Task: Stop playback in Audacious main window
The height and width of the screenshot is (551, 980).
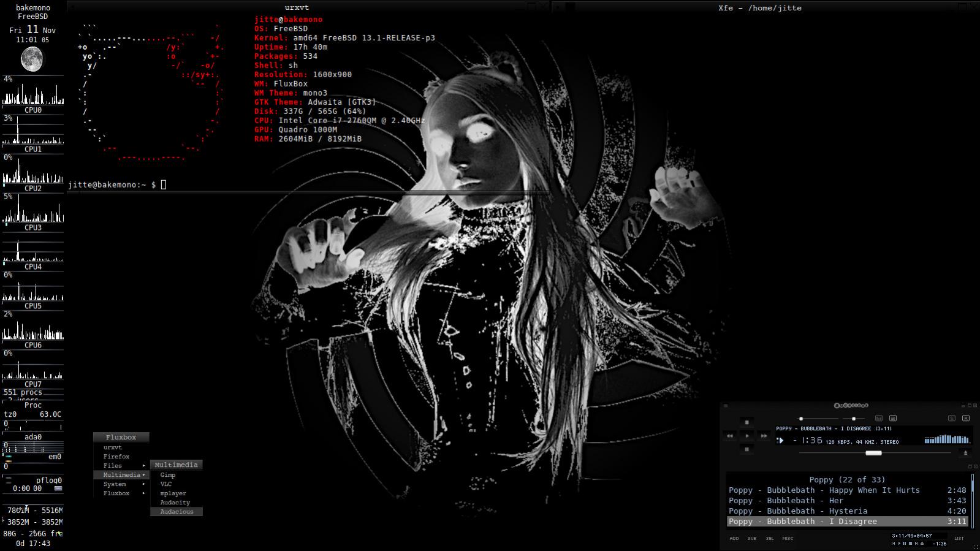Action: point(746,422)
